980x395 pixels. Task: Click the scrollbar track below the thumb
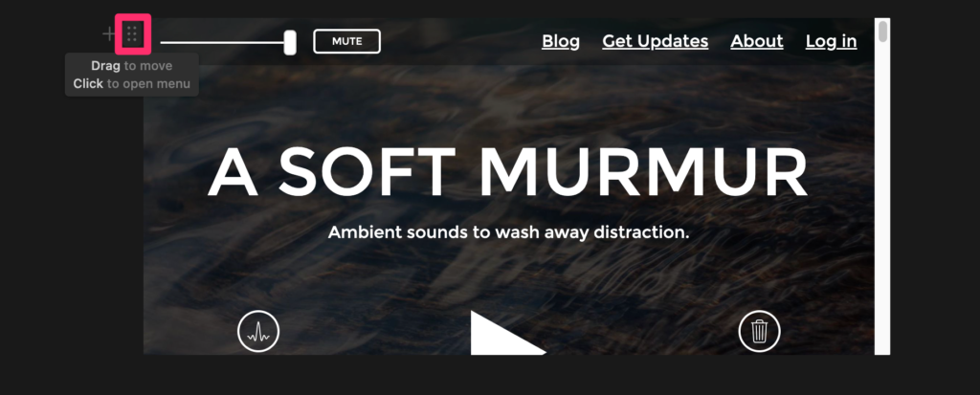pyautogui.click(x=882, y=200)
